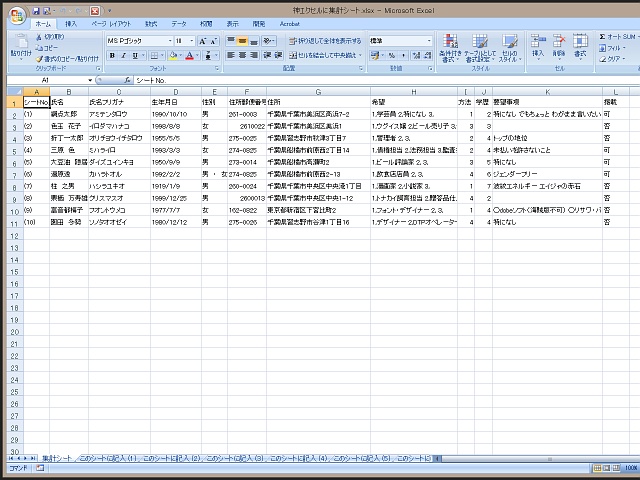This screenshot has width=640, height=480.
Task: Toggle bottom vertical alignment
Action: 253,40
